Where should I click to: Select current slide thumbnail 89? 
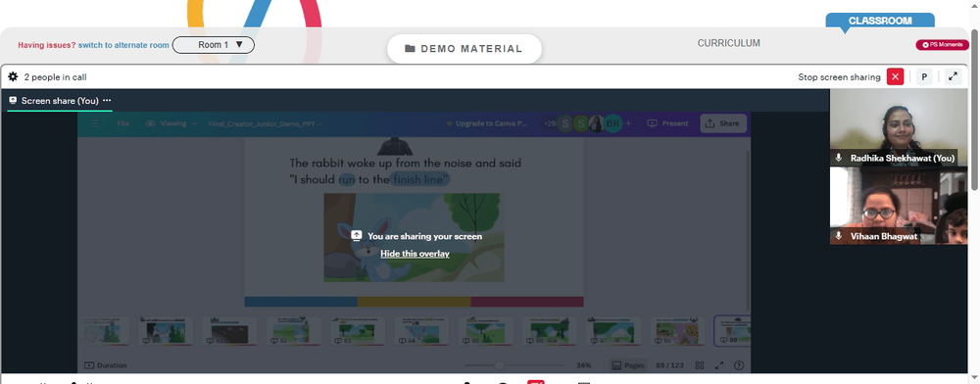coord(732,331)
